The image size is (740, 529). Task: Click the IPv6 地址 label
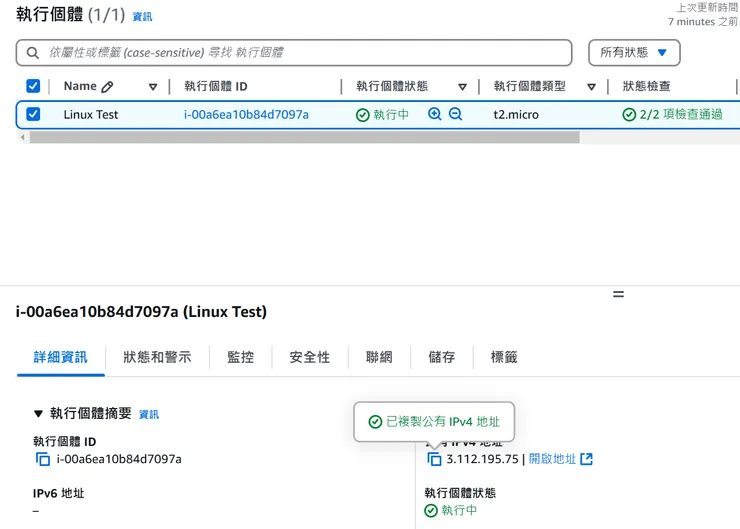pyautogui.click(x=59, y=494)
